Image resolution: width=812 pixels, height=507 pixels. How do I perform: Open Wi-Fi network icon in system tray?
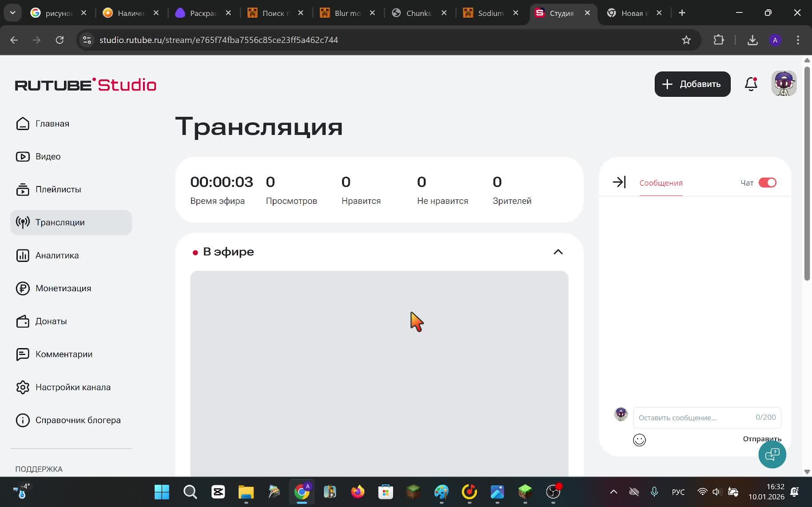point(702,491)
